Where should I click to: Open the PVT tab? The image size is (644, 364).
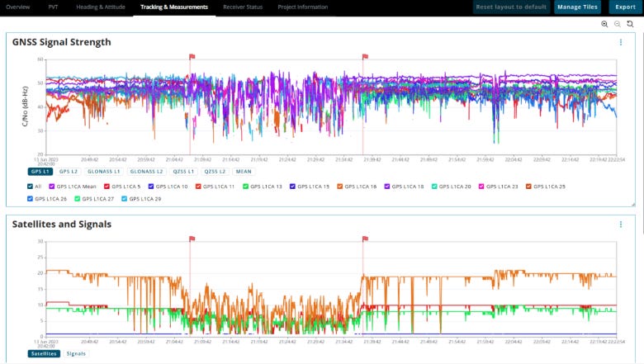[53, 7]
